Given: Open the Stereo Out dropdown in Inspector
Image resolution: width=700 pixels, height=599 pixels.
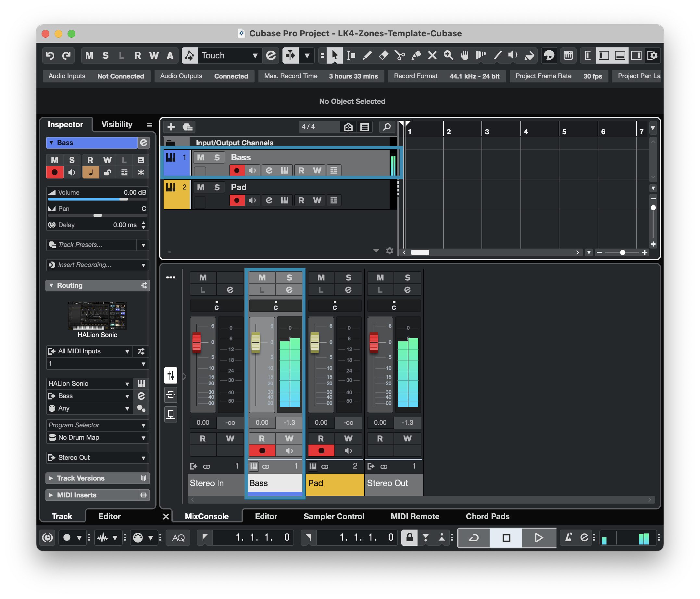Looking at the screenshot, I should point(97,458).
